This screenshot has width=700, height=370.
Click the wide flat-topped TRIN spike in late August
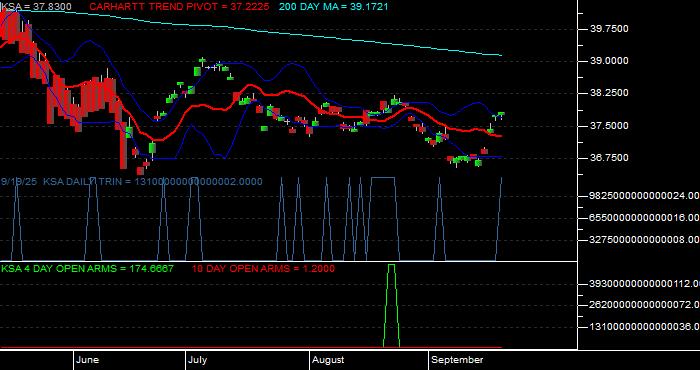(383, 219)
